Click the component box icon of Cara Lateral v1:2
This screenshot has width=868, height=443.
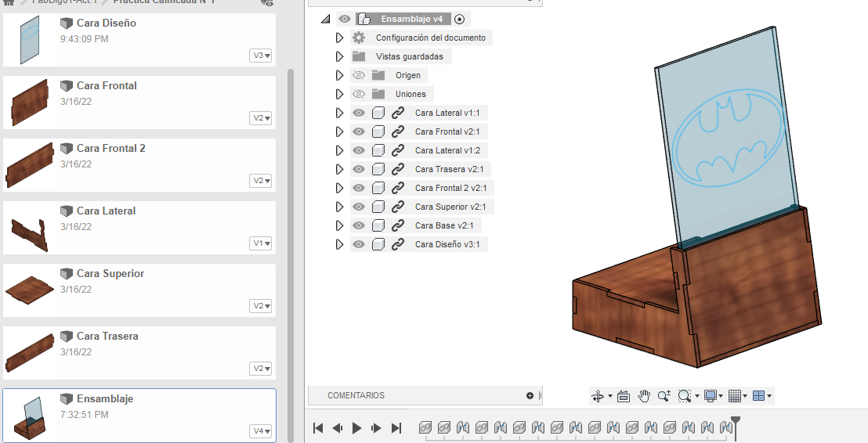click(x=378, y=150)
